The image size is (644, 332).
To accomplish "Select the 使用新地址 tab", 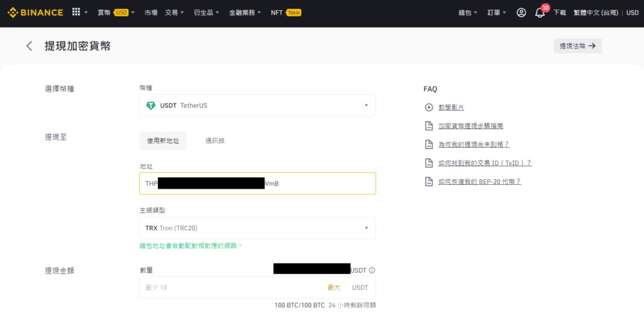I will click(x=163, y=141).
